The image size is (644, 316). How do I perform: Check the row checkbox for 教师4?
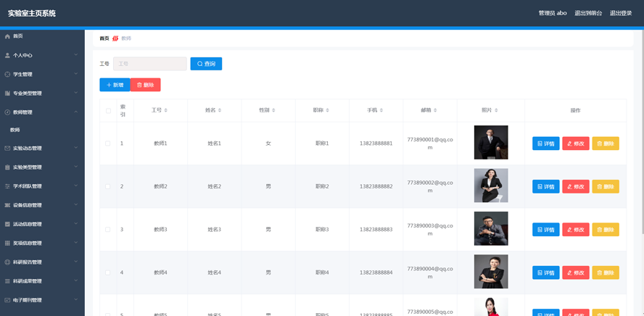tap(107, 273)
